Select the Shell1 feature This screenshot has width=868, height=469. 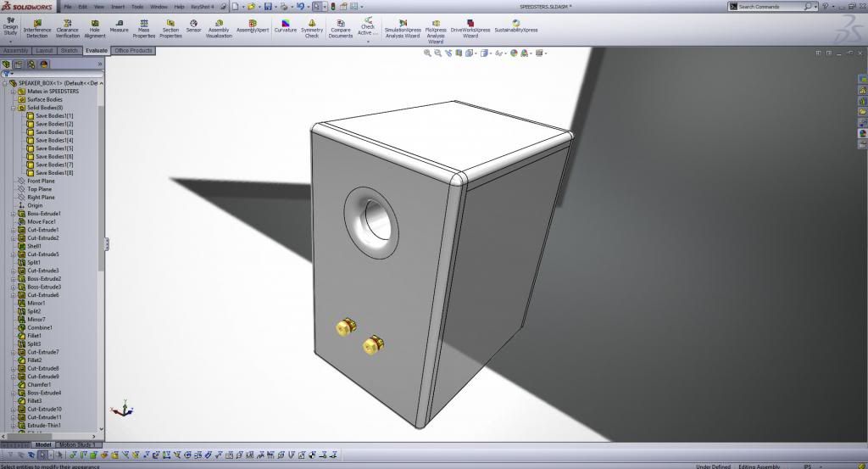click(x=30, y=247)
